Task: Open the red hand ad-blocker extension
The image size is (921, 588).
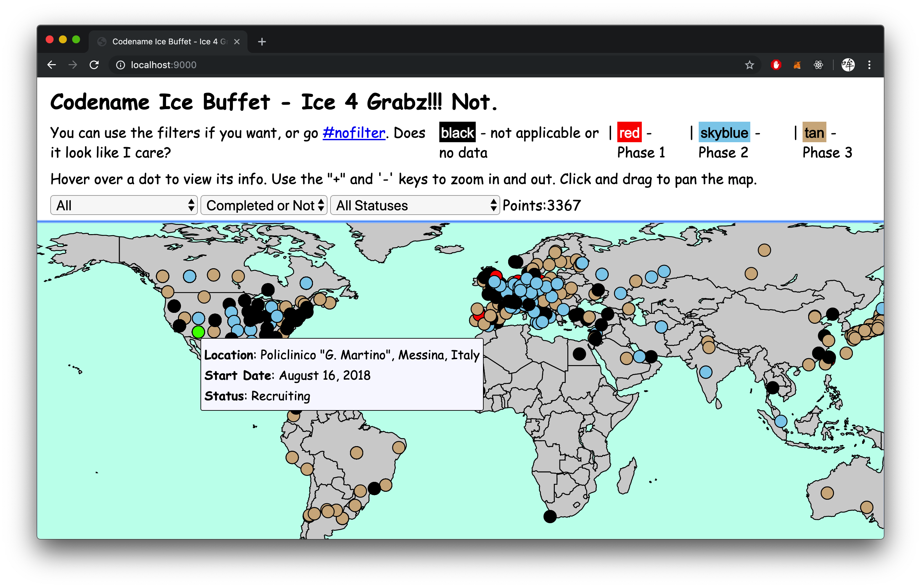Action: [x=776, y=65]
